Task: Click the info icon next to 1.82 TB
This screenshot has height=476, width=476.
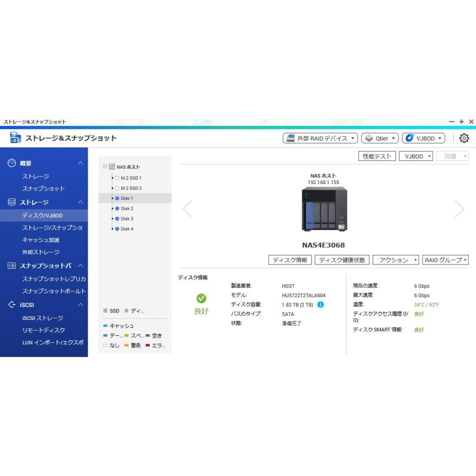Action: [321, 305]
